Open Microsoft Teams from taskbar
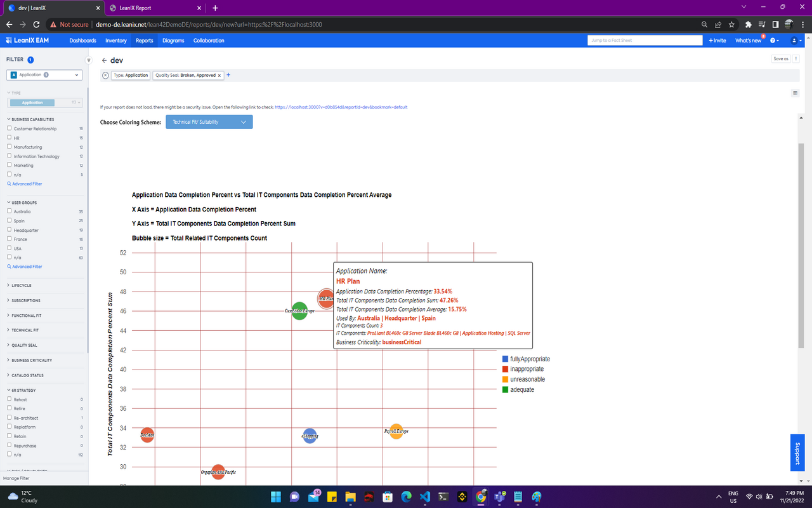The height and width of the screenshot is (508, 812). 500,497
